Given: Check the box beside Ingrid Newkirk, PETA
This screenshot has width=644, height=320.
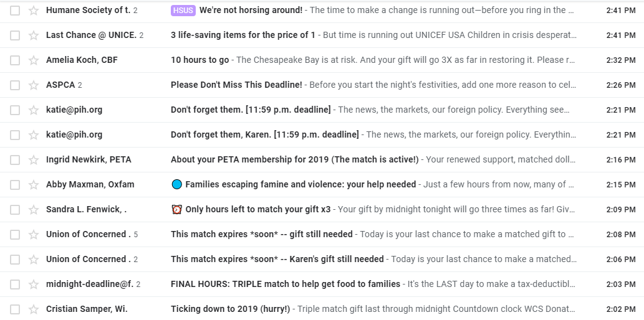Looking at the screenshot, I should point(15,160).
